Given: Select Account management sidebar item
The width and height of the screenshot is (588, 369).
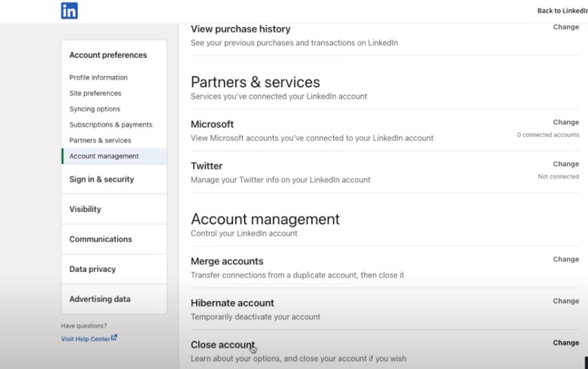Looking at the screenshot, I should click(x=104, y=156).
